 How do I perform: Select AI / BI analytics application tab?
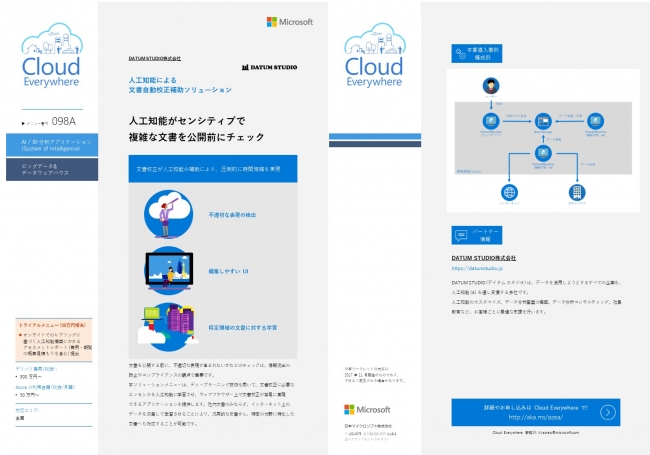coord(59,145)
